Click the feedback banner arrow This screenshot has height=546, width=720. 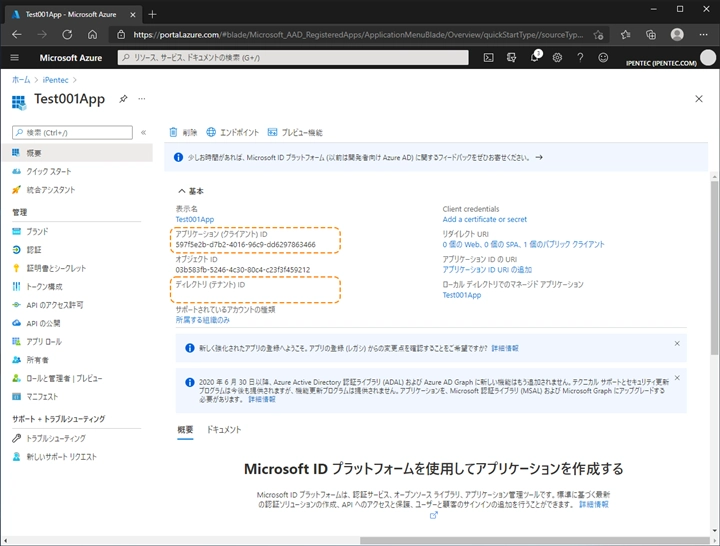[x=539, y=158]
